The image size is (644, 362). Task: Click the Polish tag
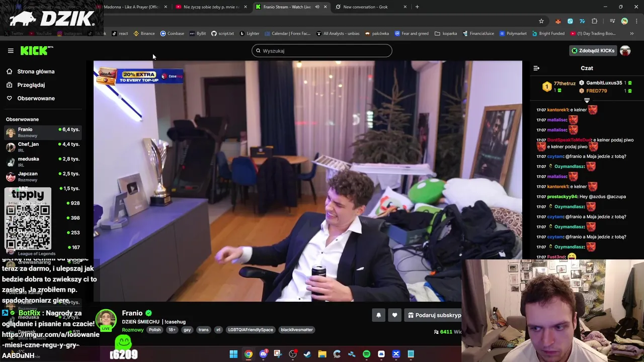click(x=154, y=330)
